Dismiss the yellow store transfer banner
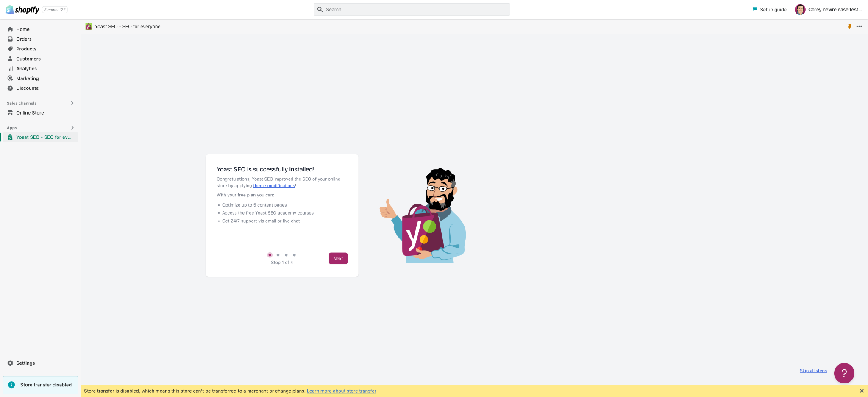Viewport: 868px width, 397px height. point(862,391)
